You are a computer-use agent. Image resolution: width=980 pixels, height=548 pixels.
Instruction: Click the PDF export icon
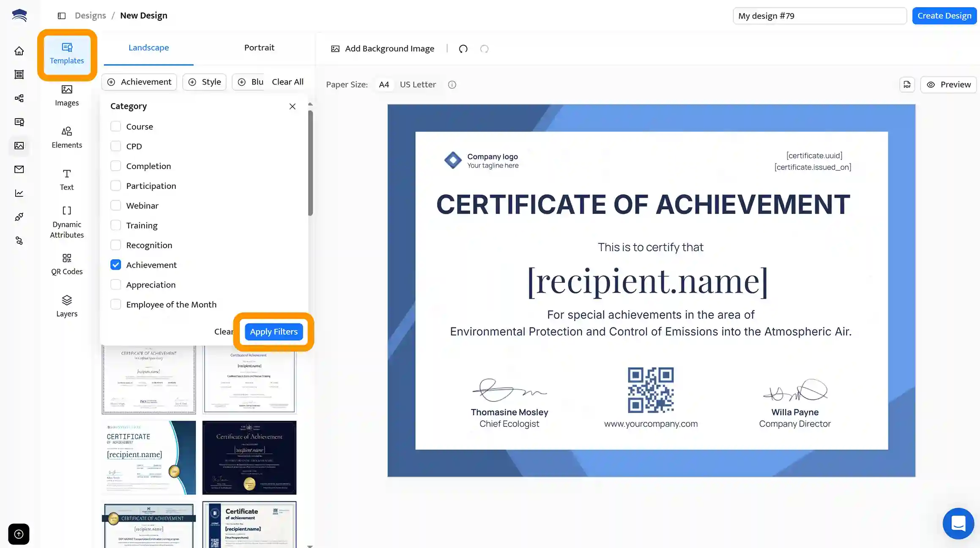click(907, 85)
